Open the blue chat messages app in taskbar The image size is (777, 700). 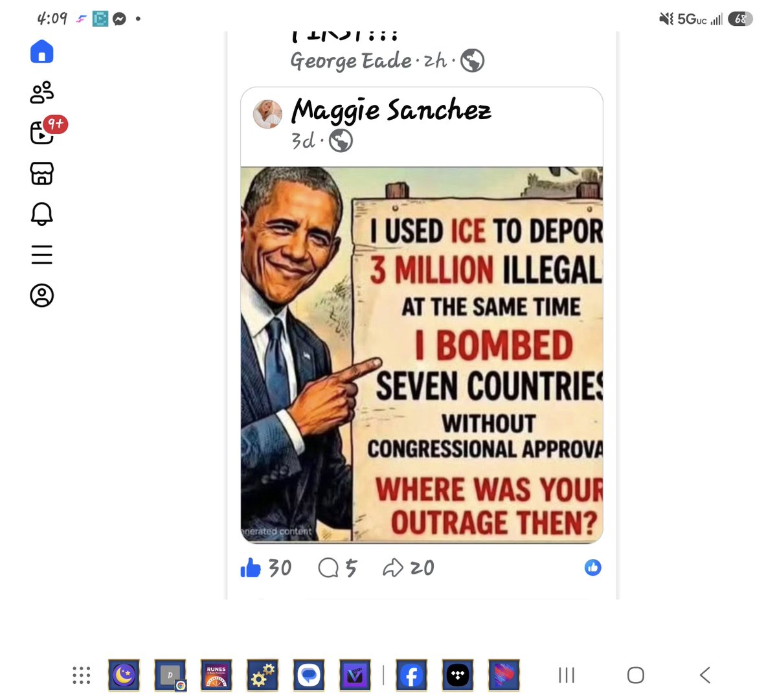point(309,675)
